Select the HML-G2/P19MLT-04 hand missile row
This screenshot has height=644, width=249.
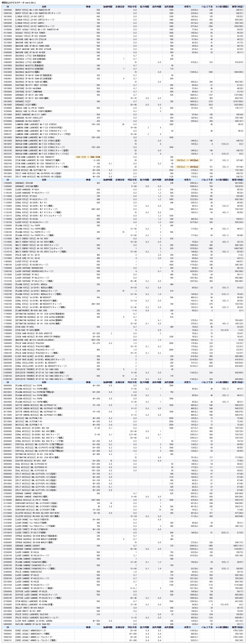tap(124, 170)
